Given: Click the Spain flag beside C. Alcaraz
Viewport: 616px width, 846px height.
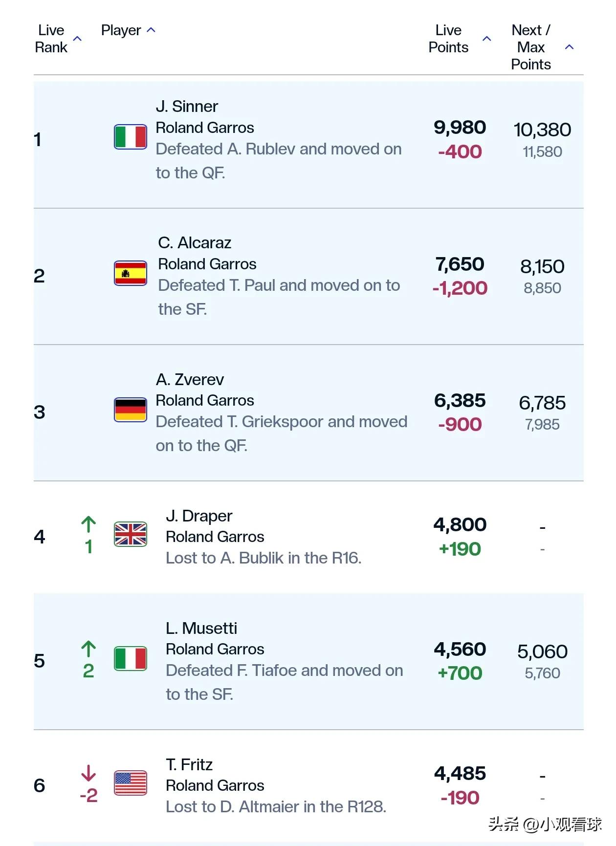Looking at the screenshot, I should click(131, 273).
